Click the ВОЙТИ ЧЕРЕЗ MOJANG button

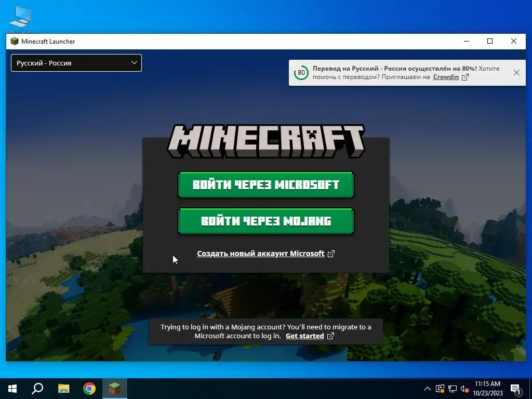266,221
